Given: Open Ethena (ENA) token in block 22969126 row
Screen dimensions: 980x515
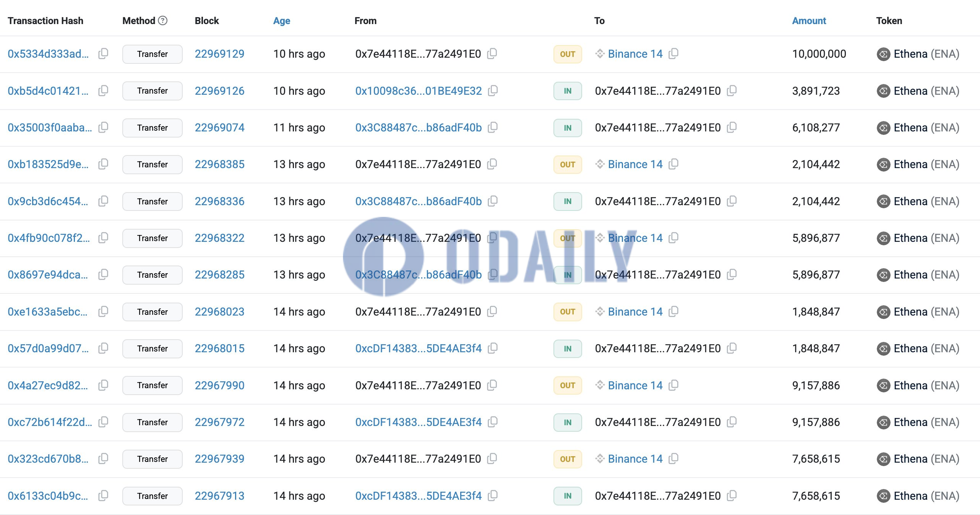Looking at the screenshot, I should tap(926, 91).
